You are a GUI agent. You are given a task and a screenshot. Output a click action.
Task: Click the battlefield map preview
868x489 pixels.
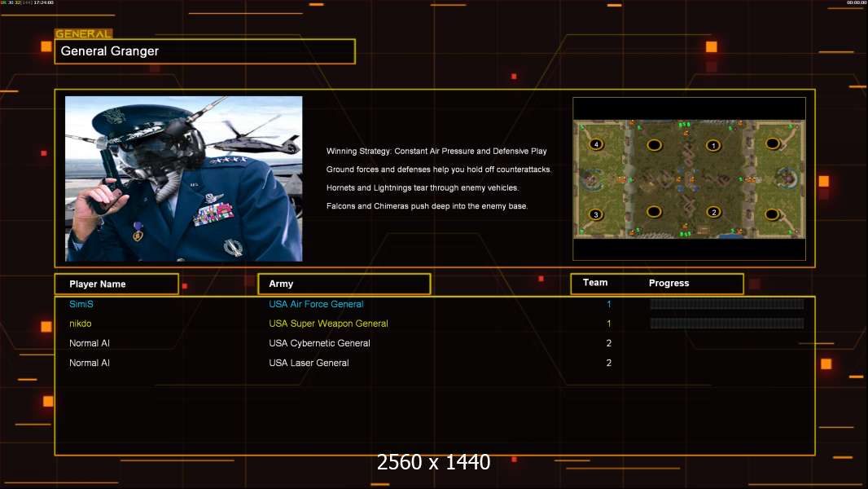tap(689, 179)
